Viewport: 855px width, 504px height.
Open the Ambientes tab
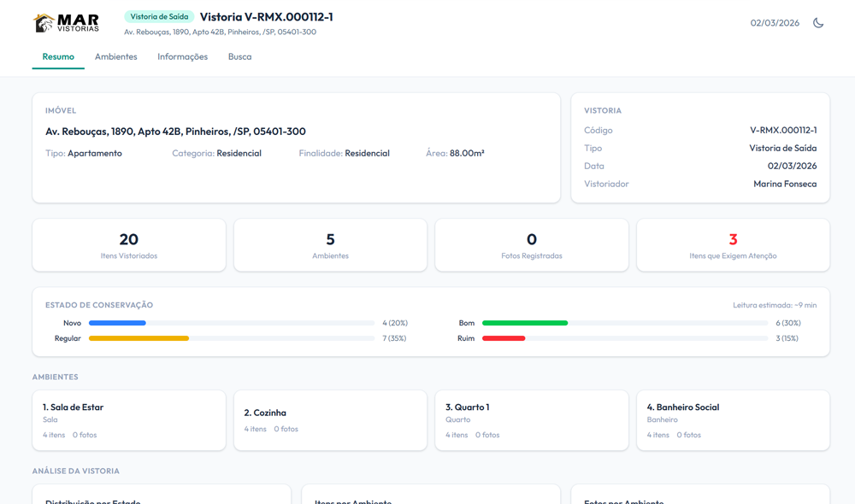[116, 56]
